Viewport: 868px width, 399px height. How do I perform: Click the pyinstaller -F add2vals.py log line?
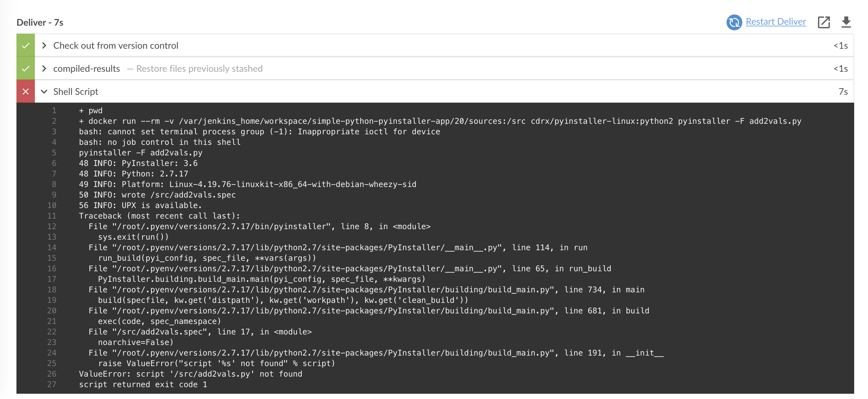pos(140,152)
